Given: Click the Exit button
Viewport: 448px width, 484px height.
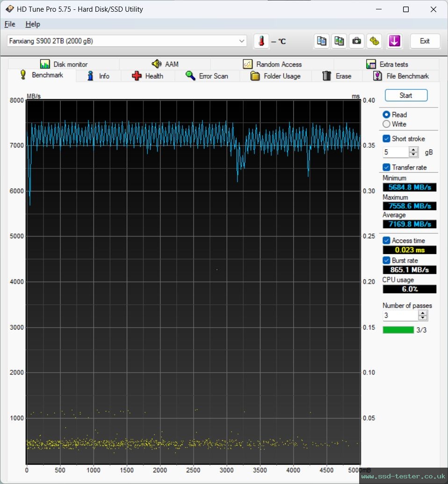Looking at the screenshot, I should 425,41.
